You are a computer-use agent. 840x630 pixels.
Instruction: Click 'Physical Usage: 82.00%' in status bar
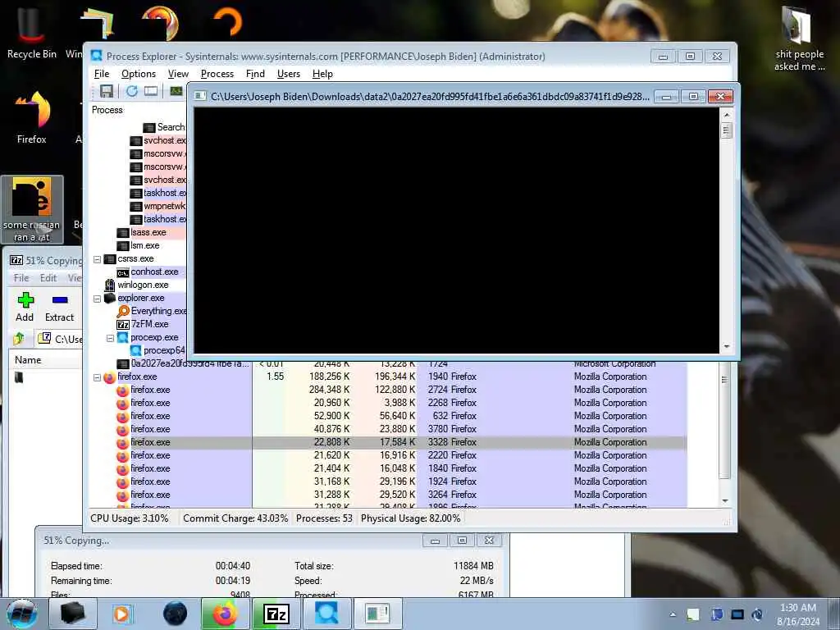pos(410,518)
